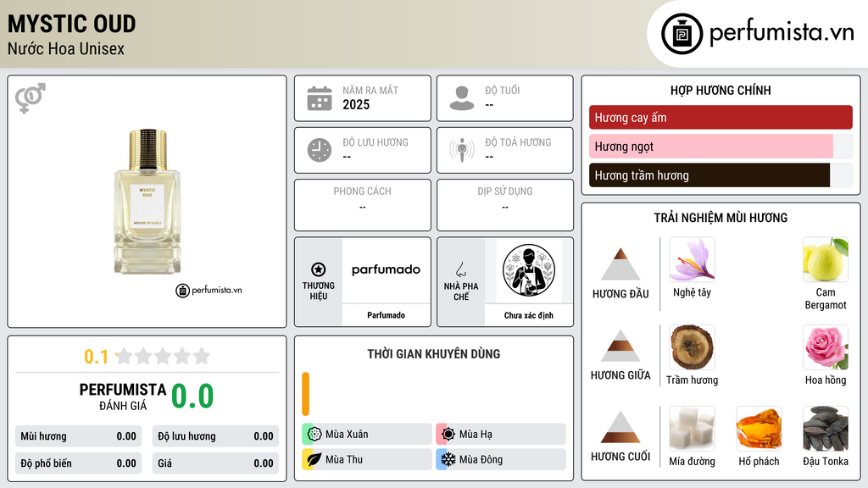Select the Nghệ tây saffron note image
This screenshot has height=488, width=868.
click(692, 259)
